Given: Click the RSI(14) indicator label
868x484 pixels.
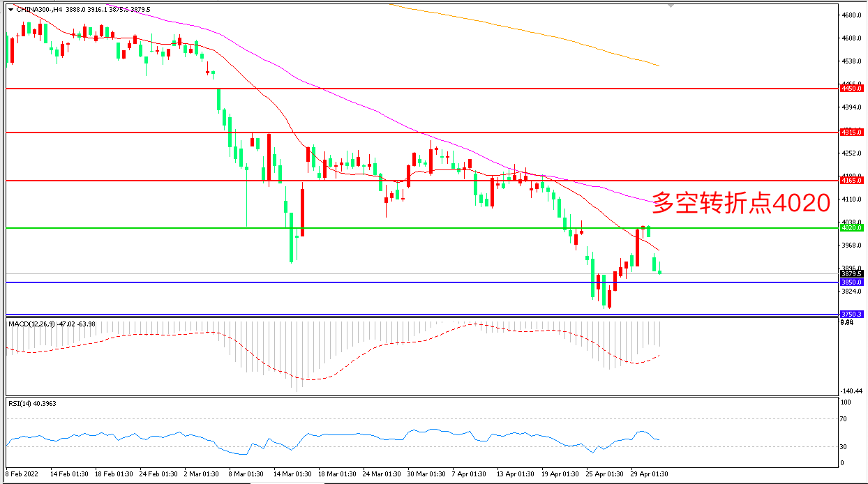Looking at the screenshot, I should (22, 402).
